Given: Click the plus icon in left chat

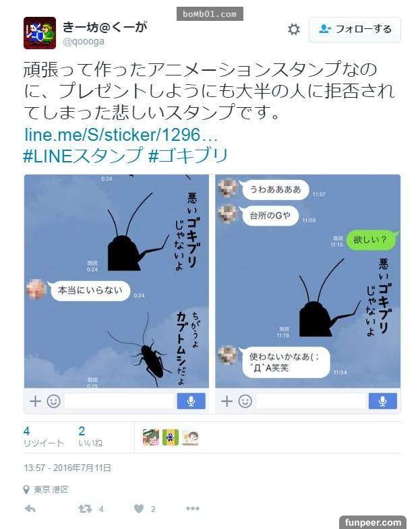Looking at the screenshot, I should (x=35, y=401).
